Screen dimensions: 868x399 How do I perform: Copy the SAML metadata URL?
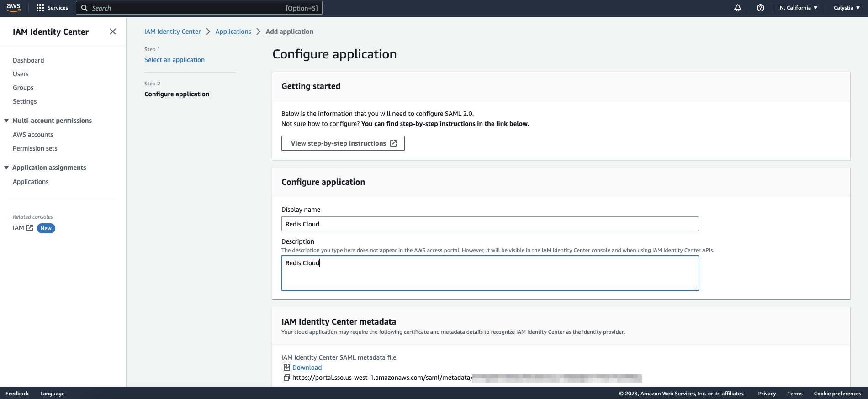tap(286, 378)
